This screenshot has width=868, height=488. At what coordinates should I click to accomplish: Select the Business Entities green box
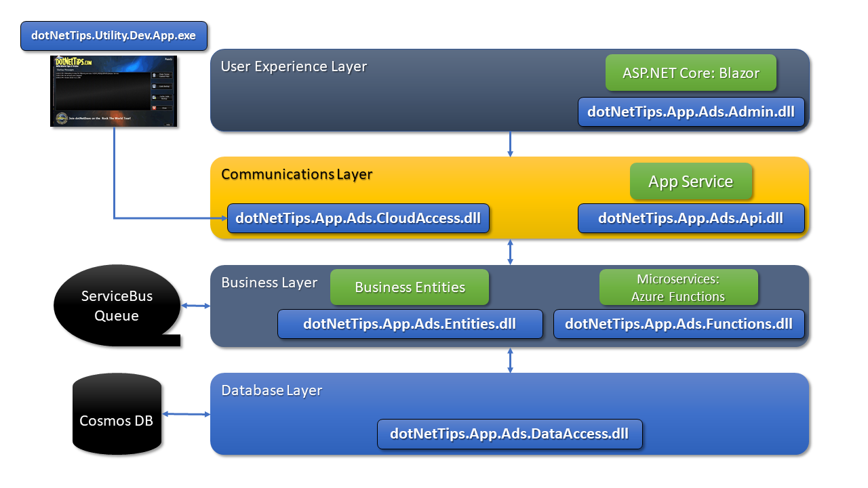coord(410,287)
